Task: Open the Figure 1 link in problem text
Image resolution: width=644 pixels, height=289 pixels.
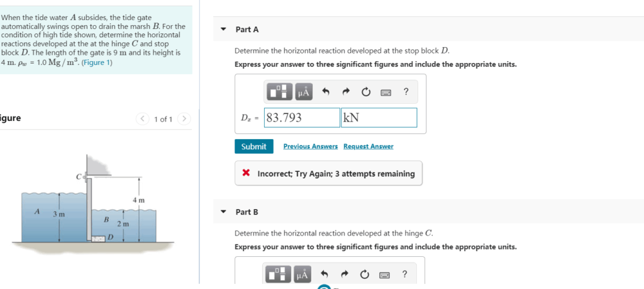Action: point(97,63)
